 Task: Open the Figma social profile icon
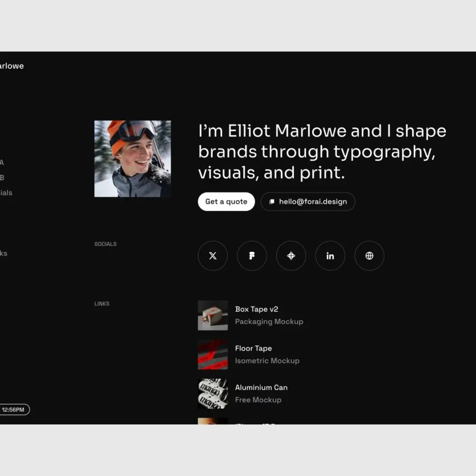click(252, 255)
